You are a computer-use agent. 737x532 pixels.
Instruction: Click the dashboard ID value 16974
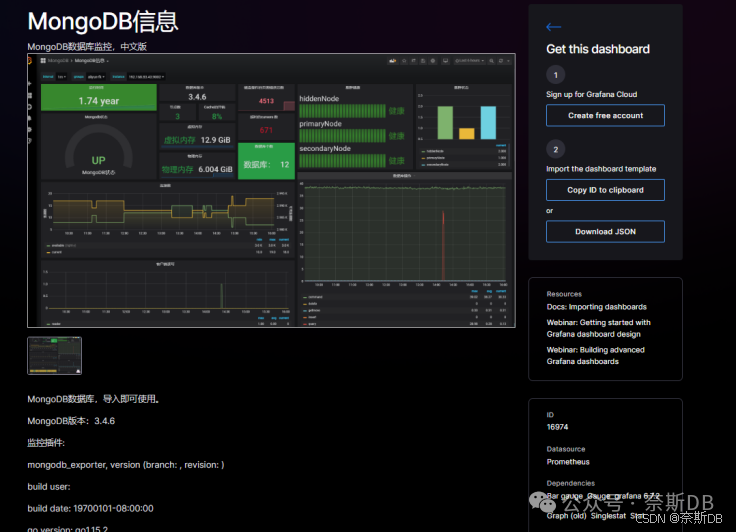(557, 427)
